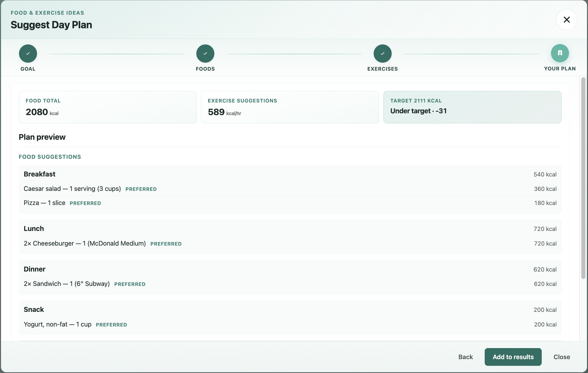
Task: Click the Yogurt, non-fat snack row
Action: pyautogui.click(x=290, y=324)
